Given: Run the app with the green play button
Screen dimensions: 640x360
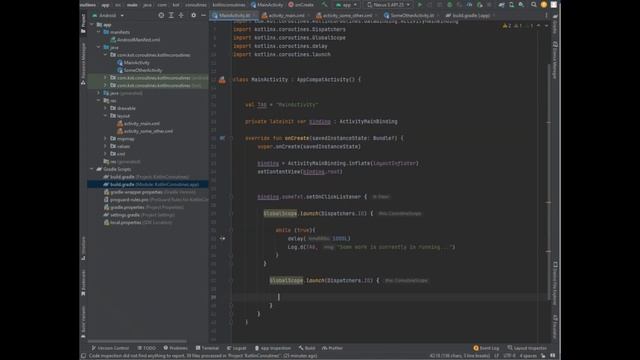Looking at the screenshot, I should (x=420, y=5).
